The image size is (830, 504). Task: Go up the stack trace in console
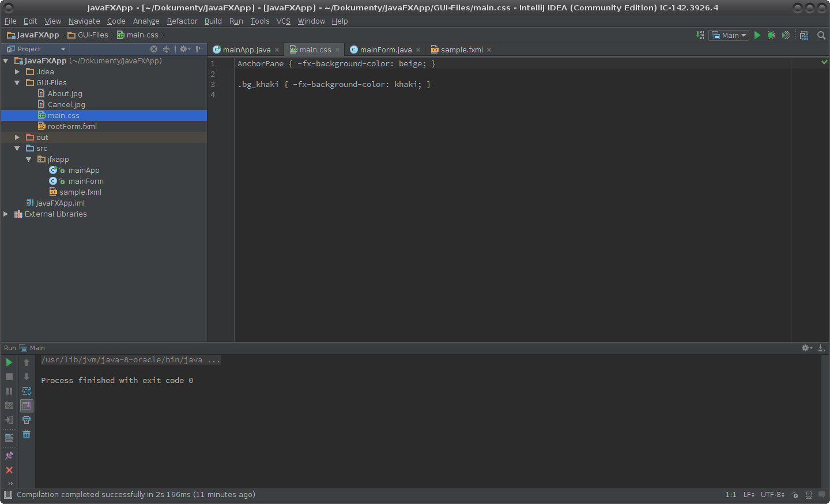coord(27,362)
